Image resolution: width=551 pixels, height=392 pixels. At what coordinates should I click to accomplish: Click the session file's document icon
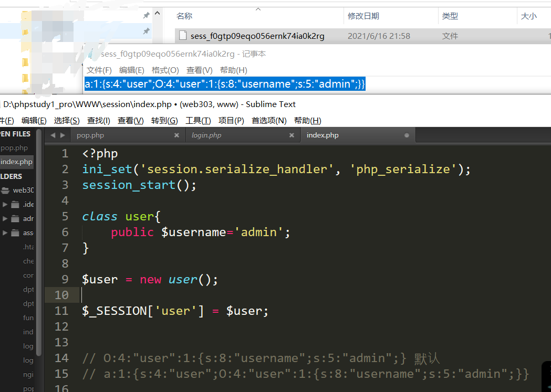click(183, 36)
